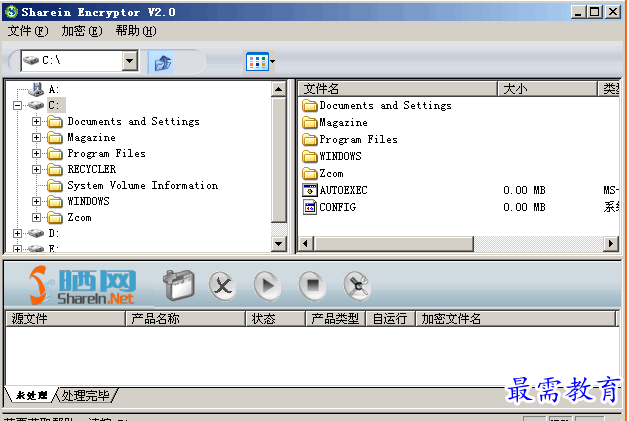The image size is (629, 421).
Task: Open the 帮助(H) menu
Action: 136,31
